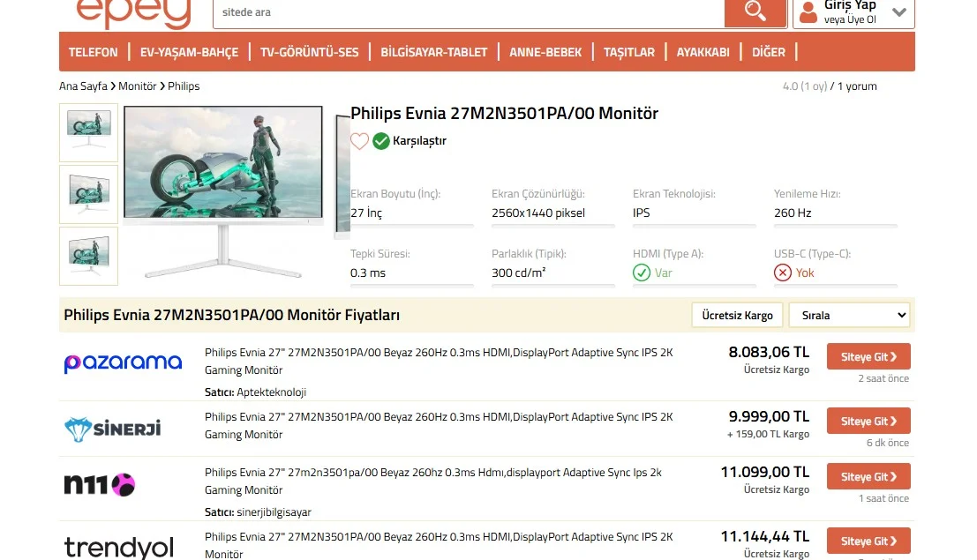Click Siteye Git for n11 offer
Screen dimensions: 977x560
pos(868,476)
